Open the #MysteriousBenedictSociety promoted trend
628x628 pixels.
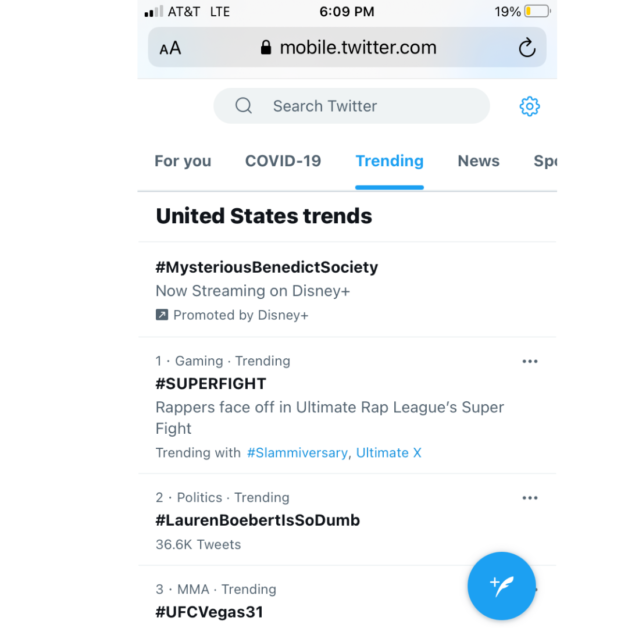[x=347, y=290]
